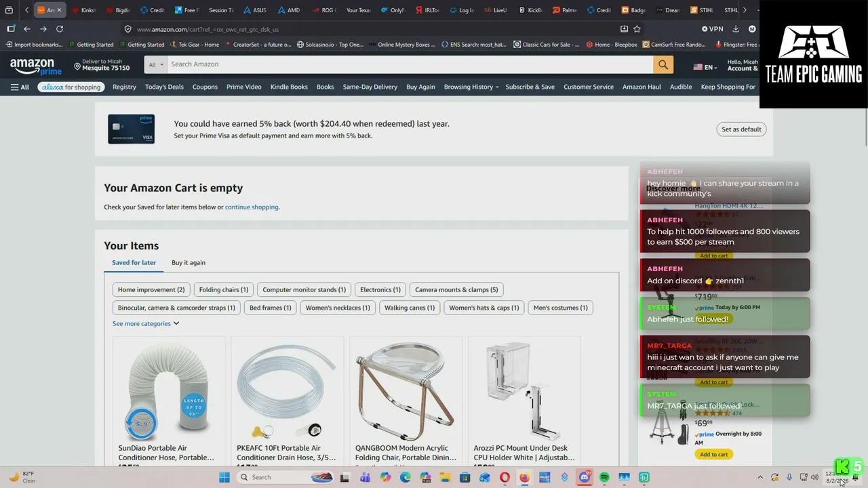868x488 pixels.
Task: Click the VPN indicator in the toolbar
Action: (713, 29)
